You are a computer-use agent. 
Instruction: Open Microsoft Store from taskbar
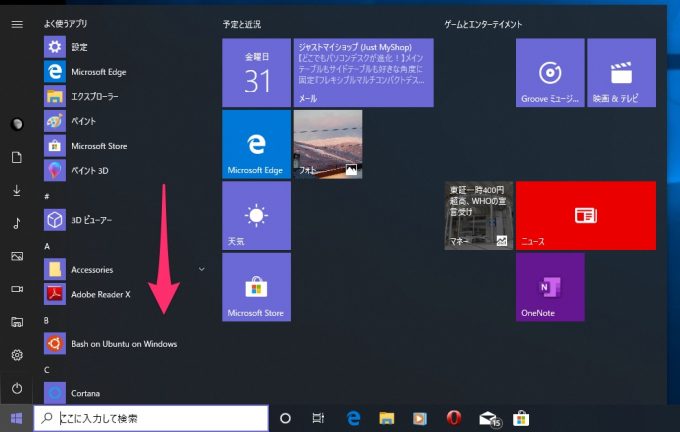pos(521,419)
